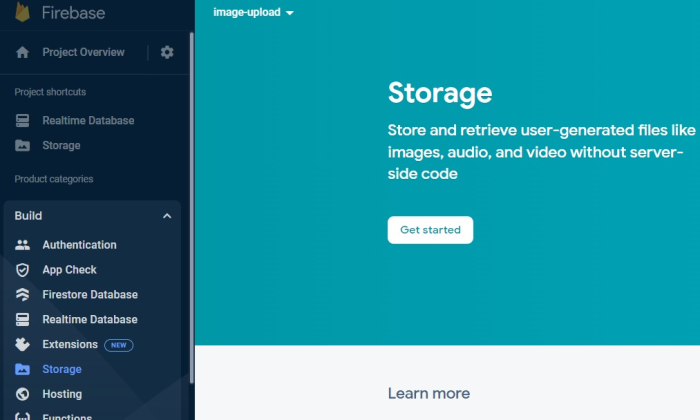Click the Build section header
The height and width of the screenshot is (420, 700).
(92, 216)
